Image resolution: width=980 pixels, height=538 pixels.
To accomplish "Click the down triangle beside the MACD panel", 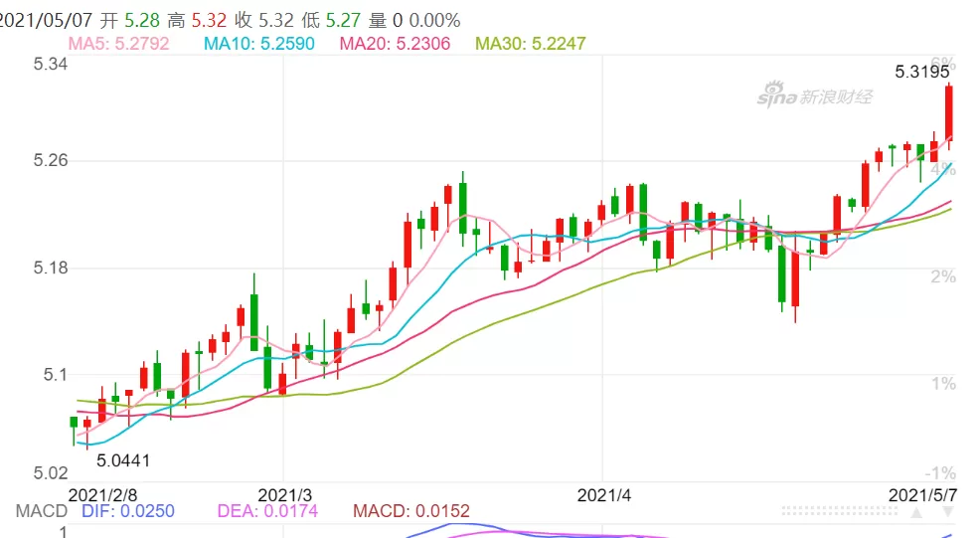I will coord(948,513).
